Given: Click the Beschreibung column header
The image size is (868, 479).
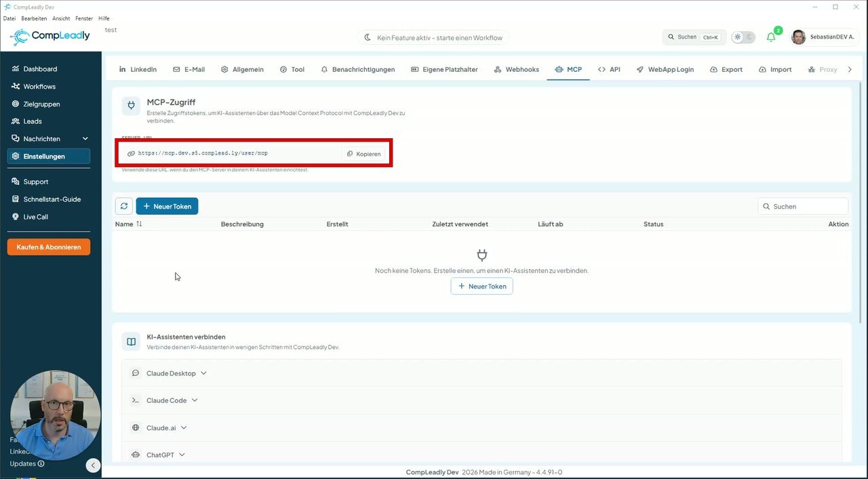Looking at the screenshot, I should click(242, 224).
